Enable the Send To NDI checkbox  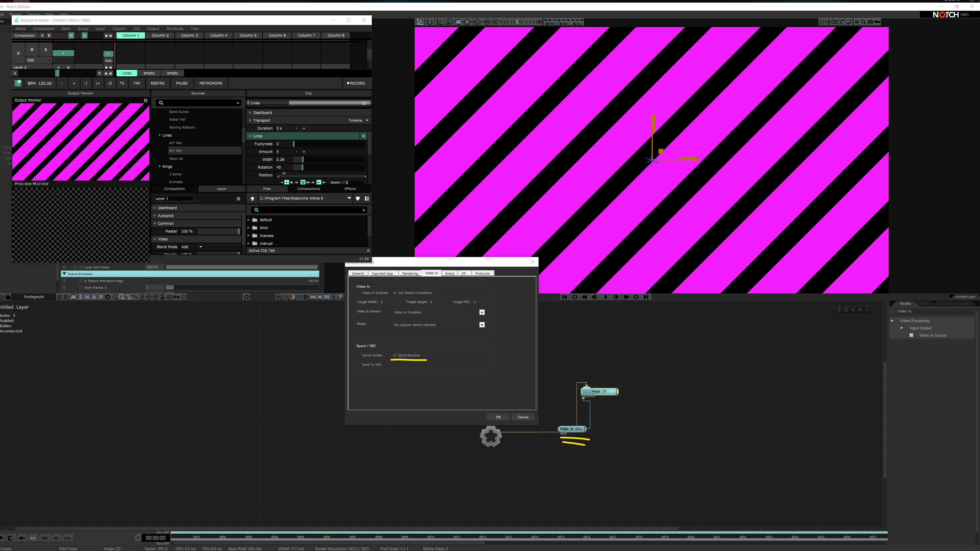(359, 364)
